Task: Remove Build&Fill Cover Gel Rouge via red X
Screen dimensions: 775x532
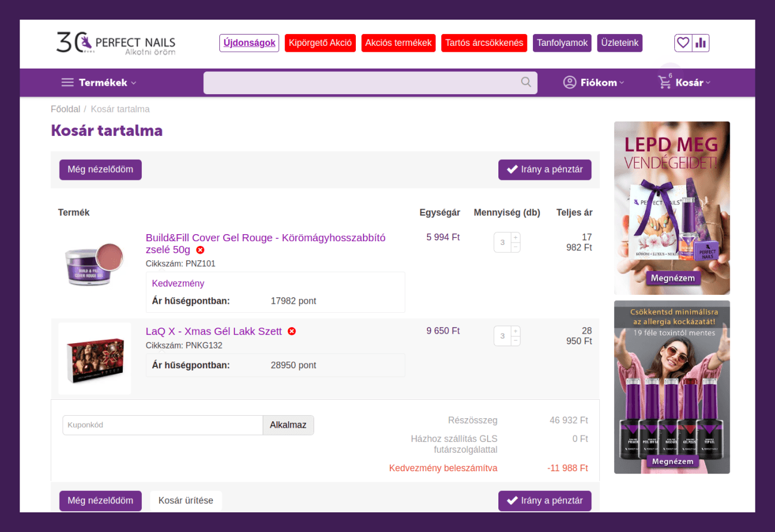Action: point(200,250)
